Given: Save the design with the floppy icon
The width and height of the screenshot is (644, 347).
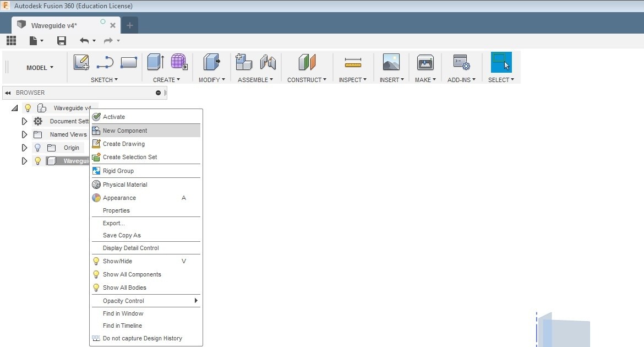Looking at the screenshot, I should (x=62, y=40).
